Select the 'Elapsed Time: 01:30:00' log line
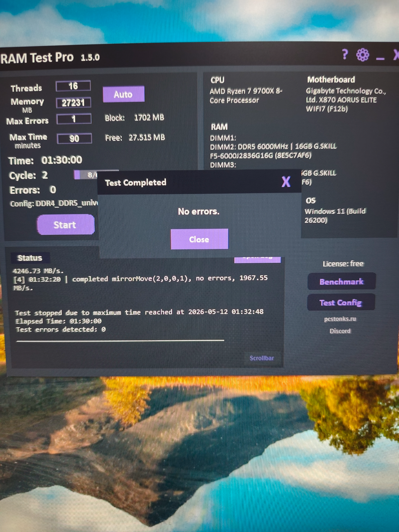Image resolution: width=399 pixels, height=532 pixels. click(58, 321)
